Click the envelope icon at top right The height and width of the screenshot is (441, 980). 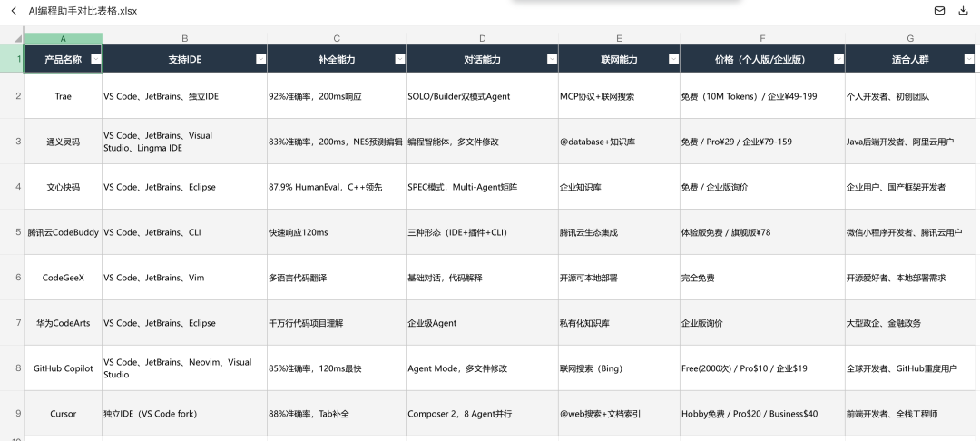pyautogui.click(x=939, y=11)
